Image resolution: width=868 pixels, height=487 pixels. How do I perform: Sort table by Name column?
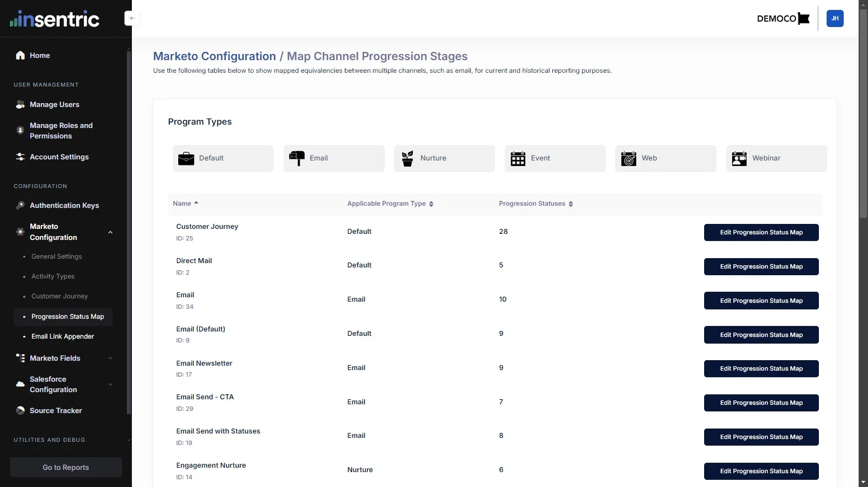coord(185,204)
